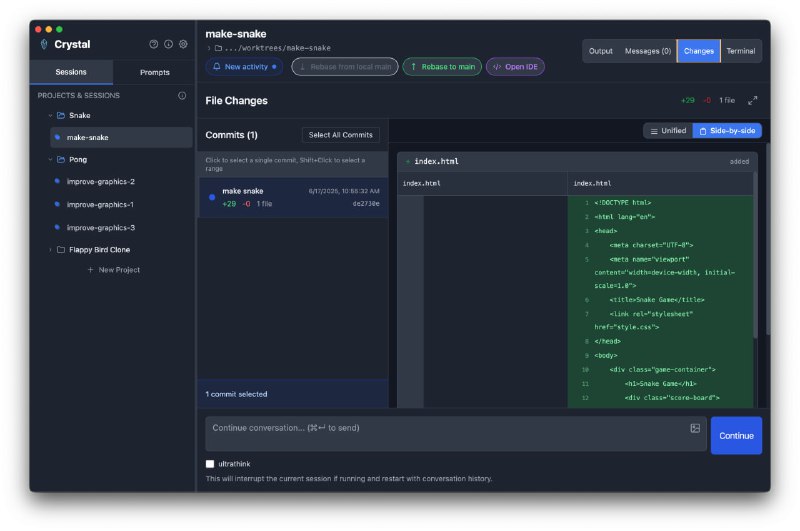Collapse the Pong project folder
Viewport: 800px width, 531px height.
pyautogui.click(x=51, y=159)
